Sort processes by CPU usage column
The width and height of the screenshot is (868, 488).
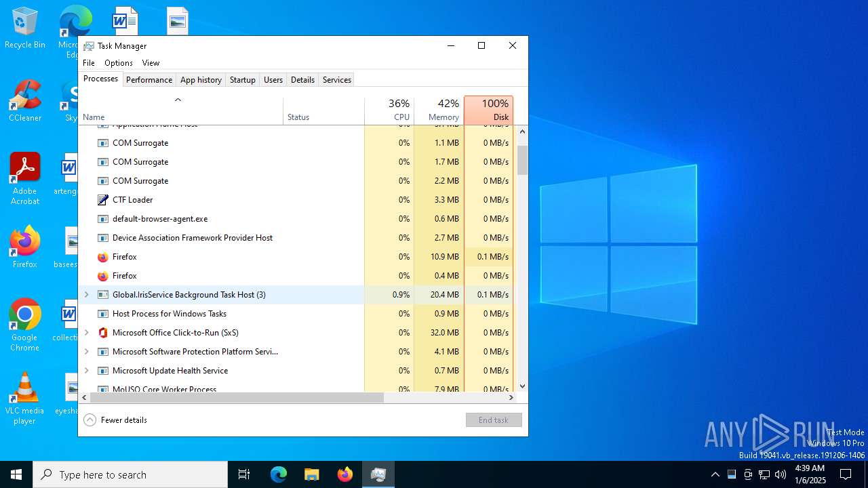[x=389, y=110]
